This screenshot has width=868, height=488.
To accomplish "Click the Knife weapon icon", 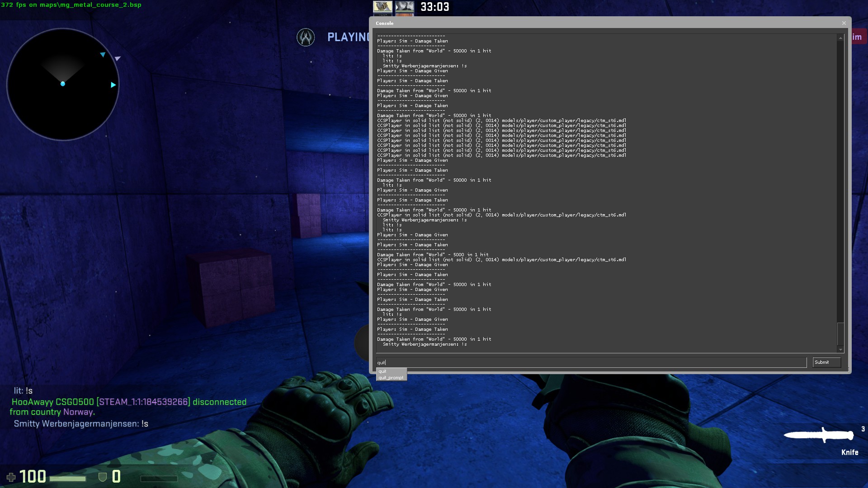I will (818, 435).
